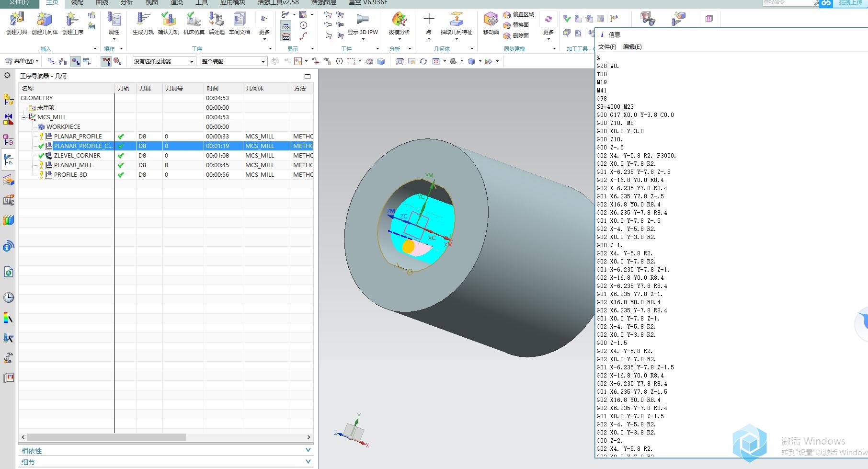Toggle the second hatched display option button
Screen dimensions: 868x469
click(x=286, y=36)
